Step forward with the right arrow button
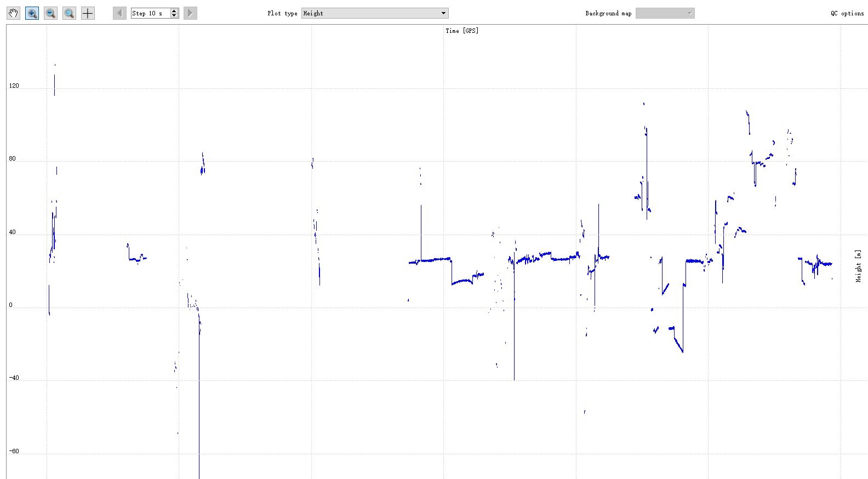Viewport: 868px width, 479px height. pos(190,13)
